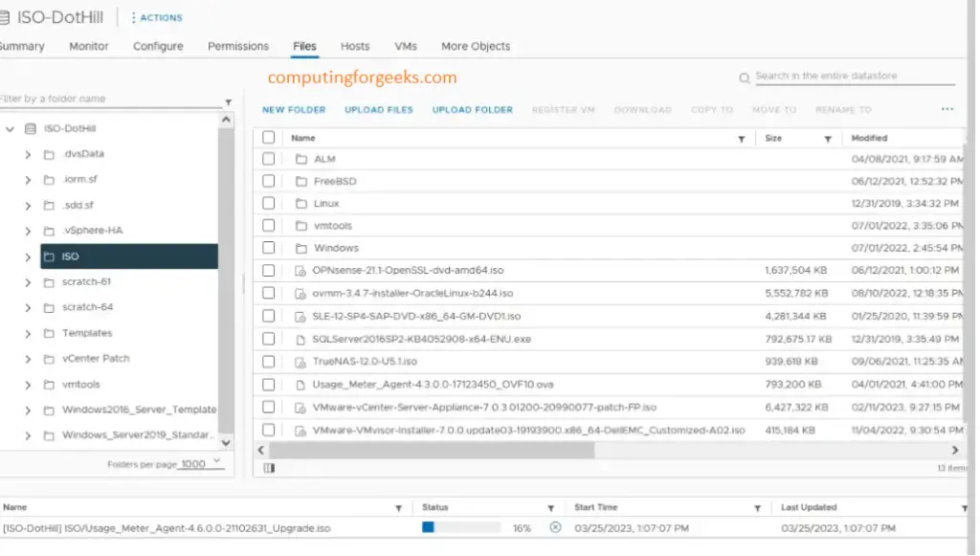Click the FreeBSD folder icon
This screenshot has width=980, height=556.
tap(301, 181)
